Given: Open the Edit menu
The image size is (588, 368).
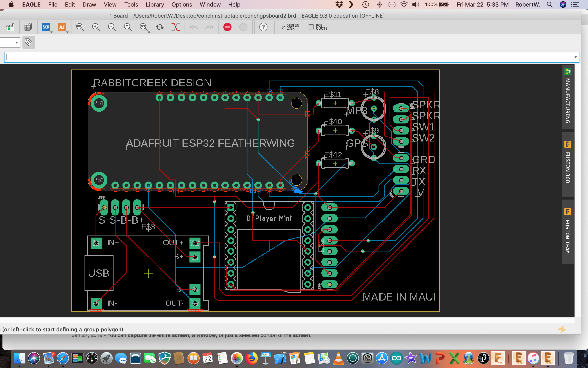Looking at the screenshot, I should pos(70,4).
